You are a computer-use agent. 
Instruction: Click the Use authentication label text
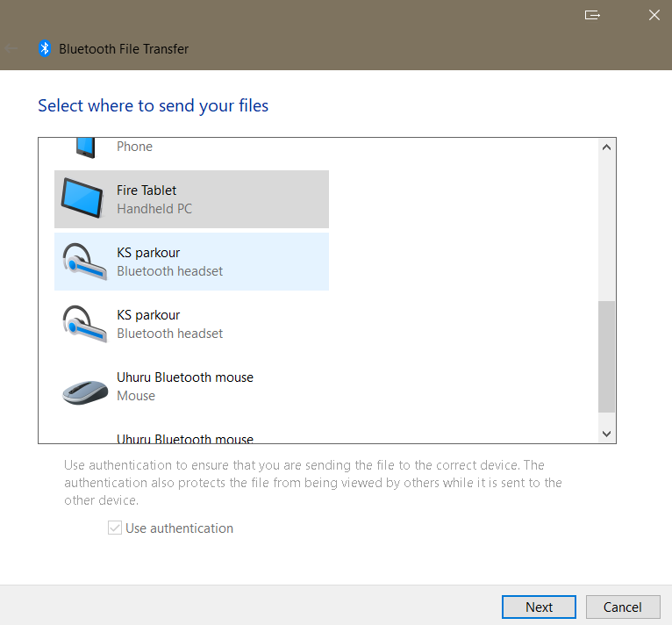click(x=179, y=528)
